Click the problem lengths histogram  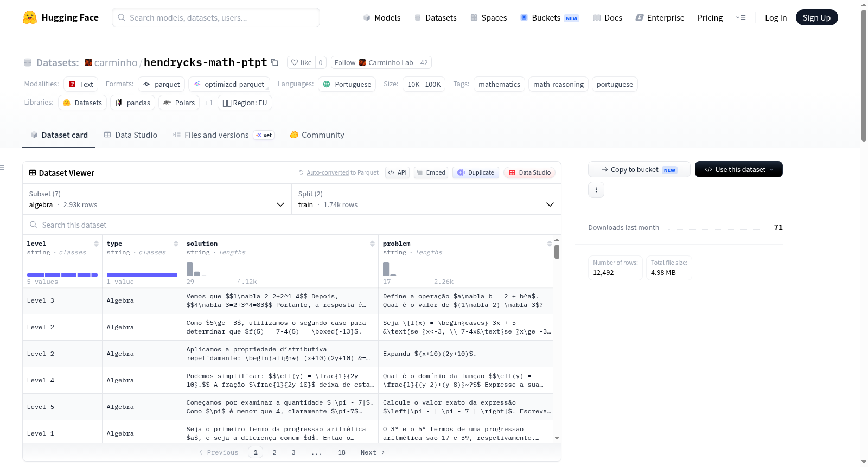click(418, 269)
